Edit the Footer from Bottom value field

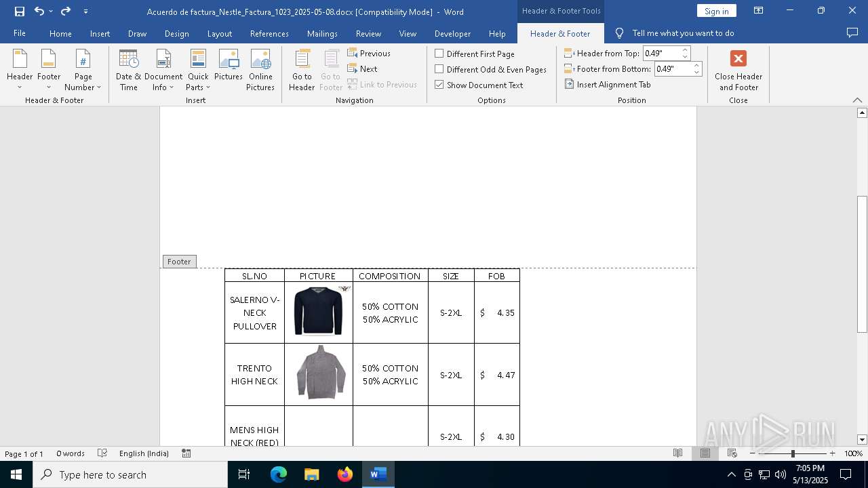point(673,68)
